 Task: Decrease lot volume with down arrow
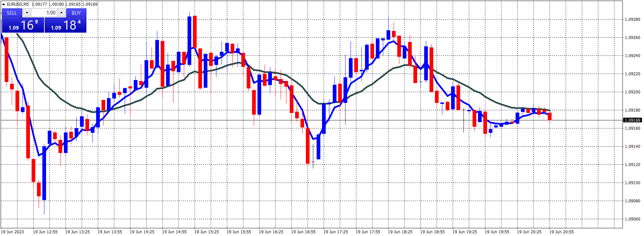[27, 13]
